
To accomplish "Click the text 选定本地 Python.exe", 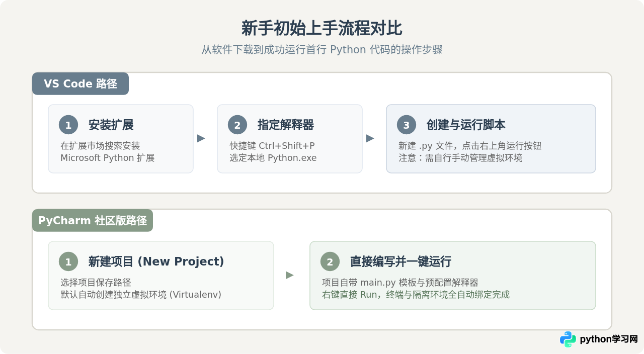I will (273, 158).
